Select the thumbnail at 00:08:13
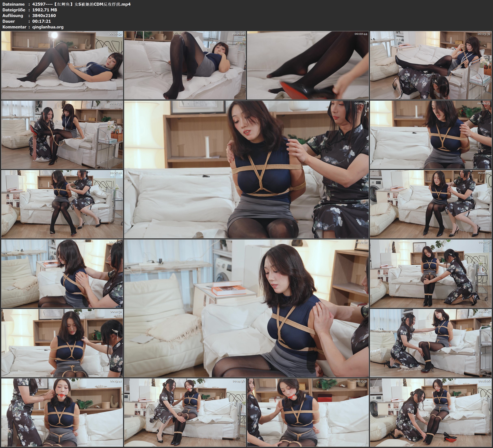 (431, 204)
